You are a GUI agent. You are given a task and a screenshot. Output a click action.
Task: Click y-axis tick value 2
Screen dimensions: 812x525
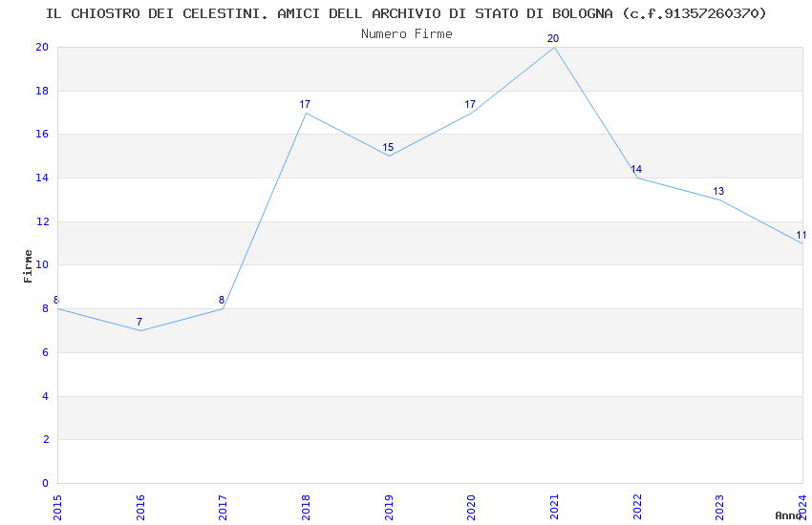[46, 440]
